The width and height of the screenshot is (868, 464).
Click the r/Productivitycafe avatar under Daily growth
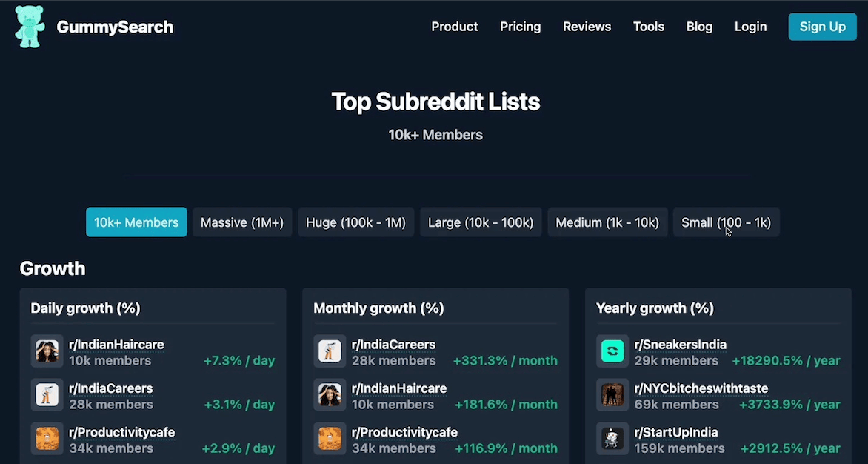click(47, 439)
